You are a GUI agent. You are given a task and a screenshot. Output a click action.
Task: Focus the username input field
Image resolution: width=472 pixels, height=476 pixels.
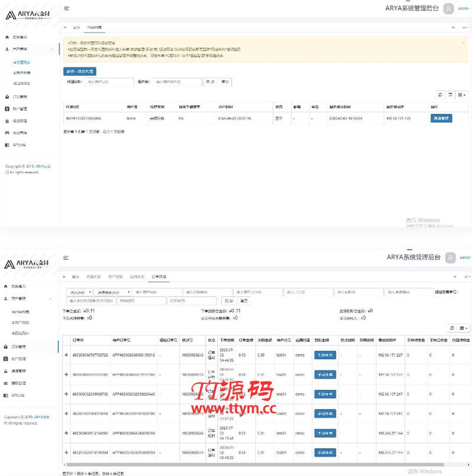coord(177,82)
